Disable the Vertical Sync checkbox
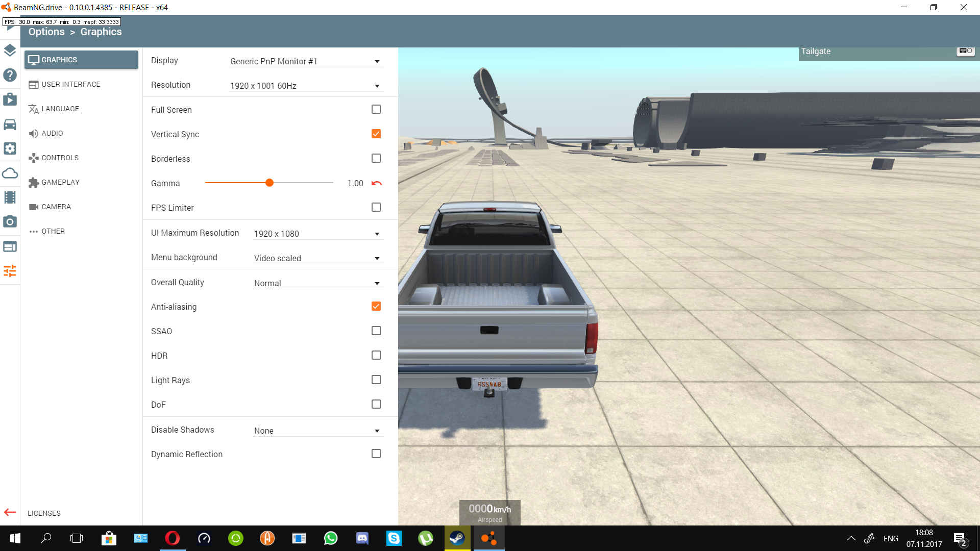 [376, 134]
